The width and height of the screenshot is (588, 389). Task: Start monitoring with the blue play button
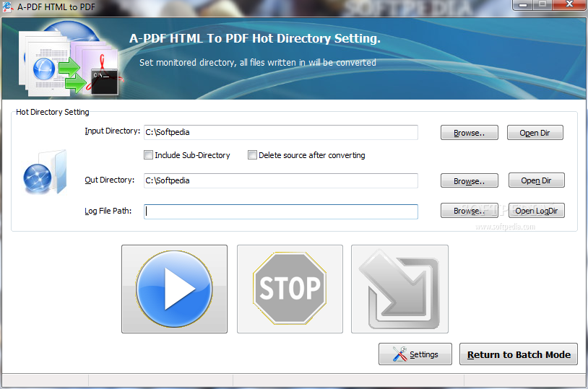tap(174, 289)
